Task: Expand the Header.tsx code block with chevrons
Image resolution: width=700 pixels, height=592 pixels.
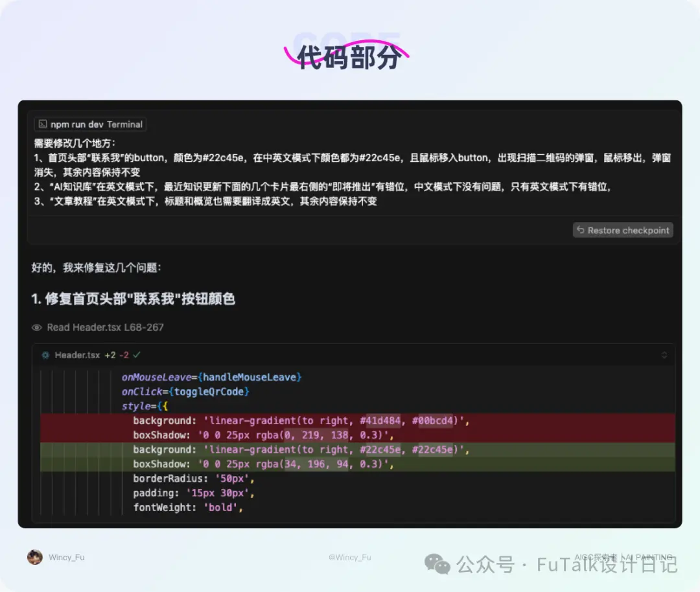Action: [664, 355]
